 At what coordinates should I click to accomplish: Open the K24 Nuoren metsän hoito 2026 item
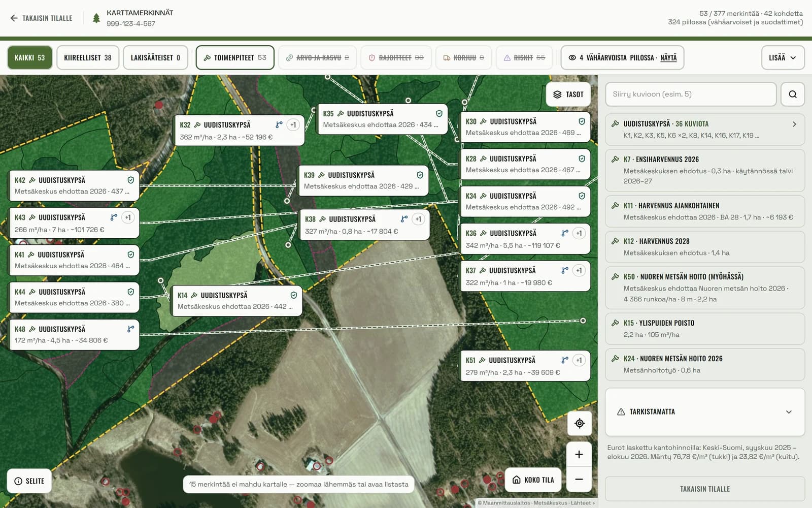(705, 364)
